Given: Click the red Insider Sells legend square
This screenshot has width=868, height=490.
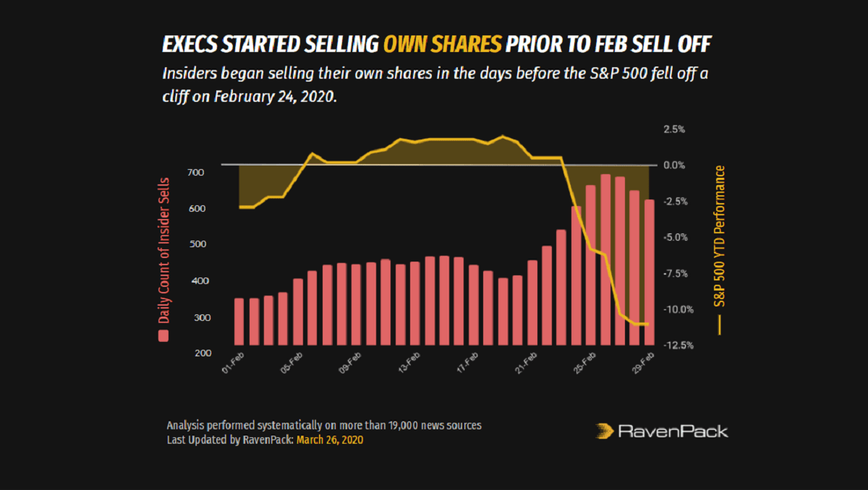Looking at the screenshot, I should click(x=163, y=335).
